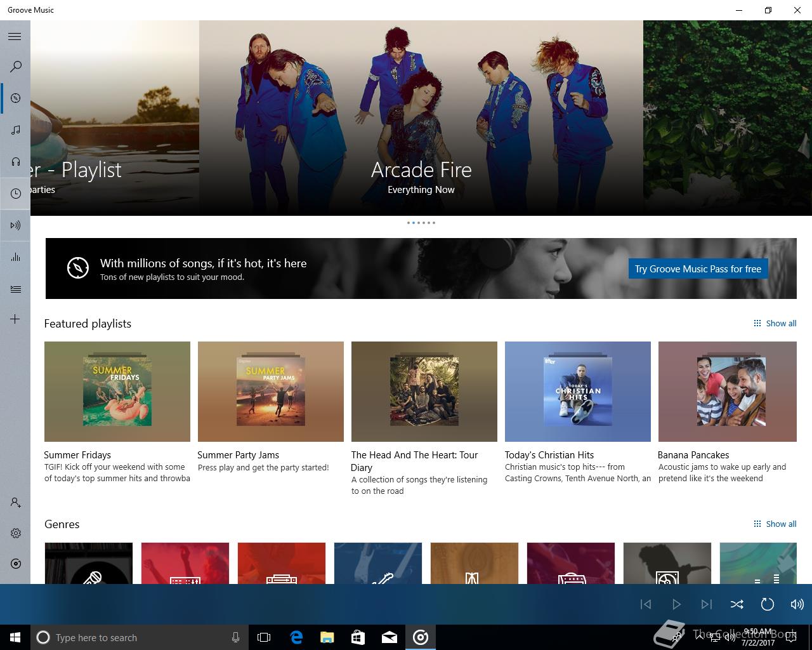The image size is (812, 650).
Task: Open Summer Fridays playlist cover
Action: coord(117,392)
